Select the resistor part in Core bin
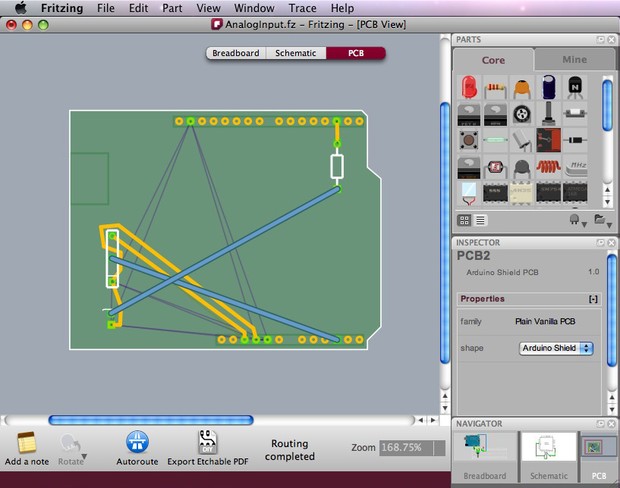 (495, 89)
